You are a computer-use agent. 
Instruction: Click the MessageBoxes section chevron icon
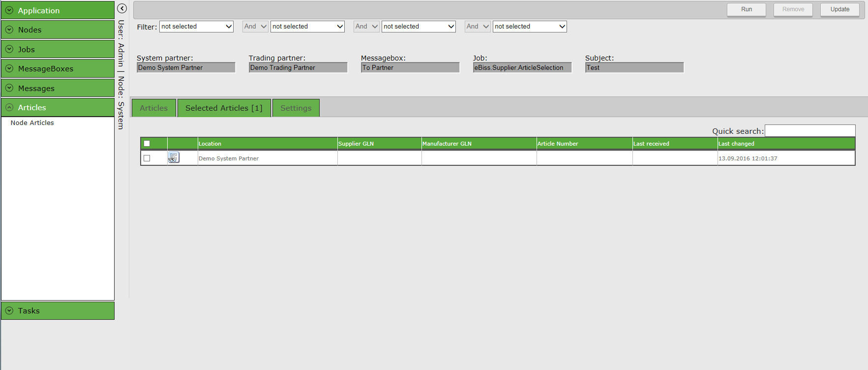tap(9, 68)
